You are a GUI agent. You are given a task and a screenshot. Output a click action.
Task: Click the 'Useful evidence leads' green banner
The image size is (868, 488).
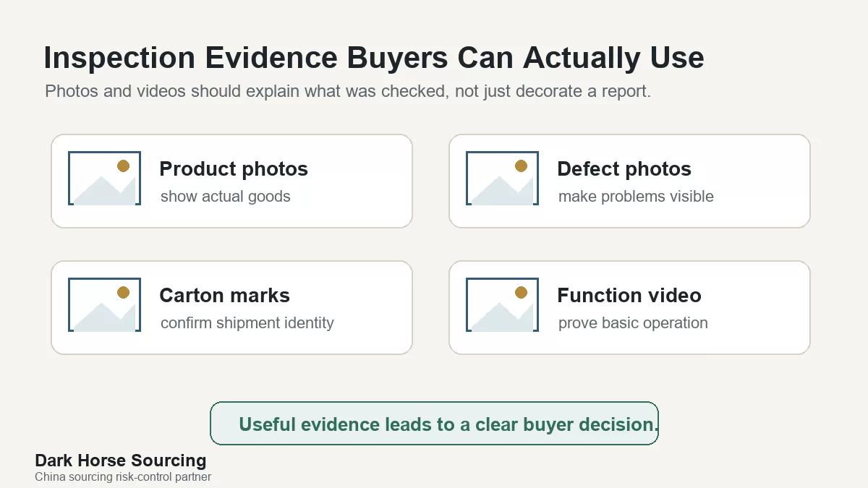[434, 424]
